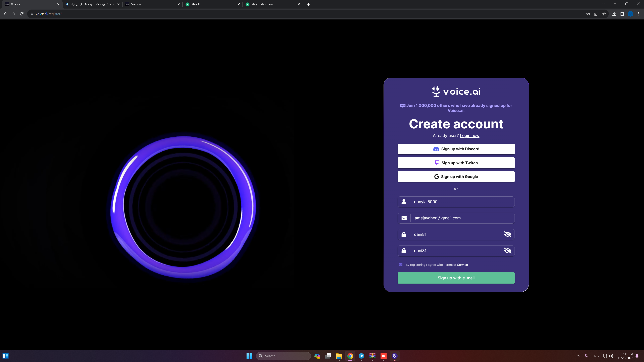Click the voice.ai logo
Viewport: 644px width, 362px height.
(456, 92)
